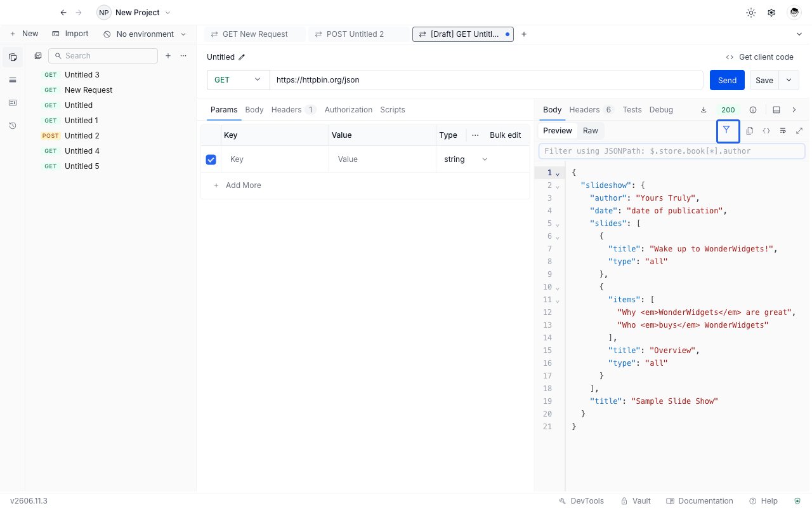The height and width of the screenshot is (508, 812).
Task: Switch to the POST Untitled 2 tab
Action: 358,34
